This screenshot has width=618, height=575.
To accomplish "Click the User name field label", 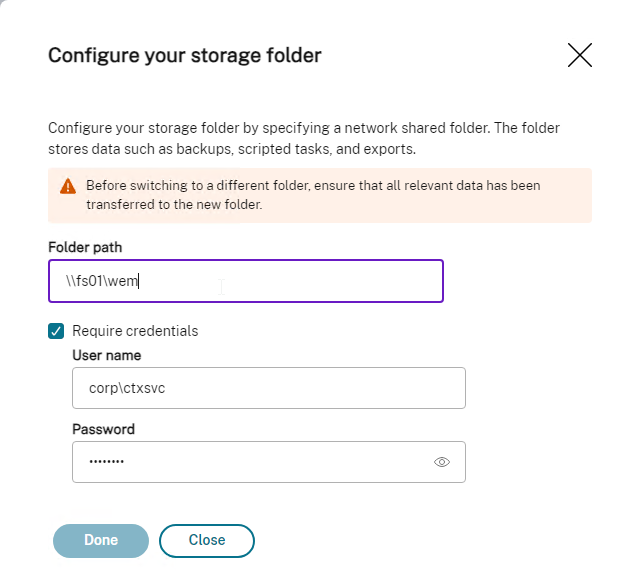I will [107, 355].
